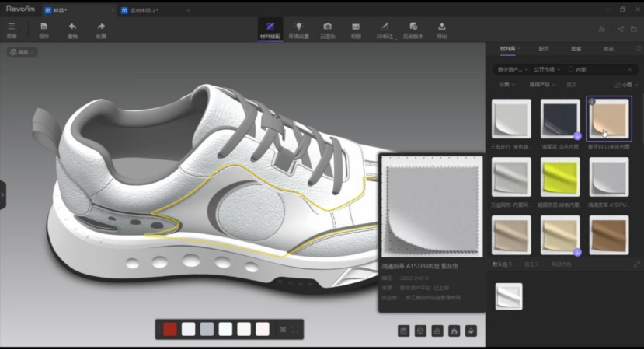Open the hamburger menu under Revofim logo
The width and height of the screenshot is (644, 350).
point(11,28)
